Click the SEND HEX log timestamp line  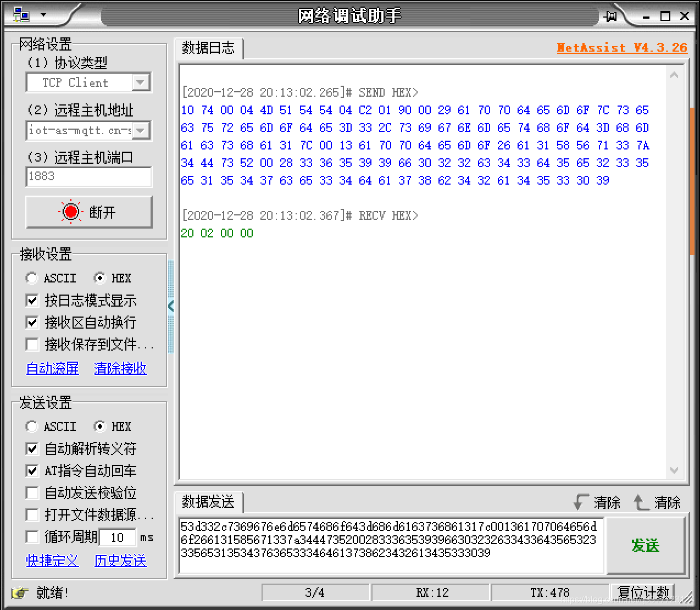click(300, 92)
